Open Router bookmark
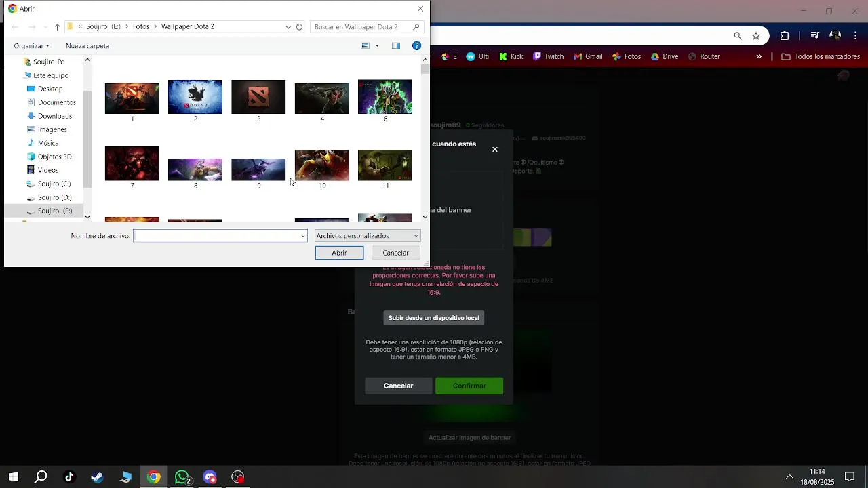Image resolution: width=868 pixels, height=488 pixels. [x=704, y=57]
